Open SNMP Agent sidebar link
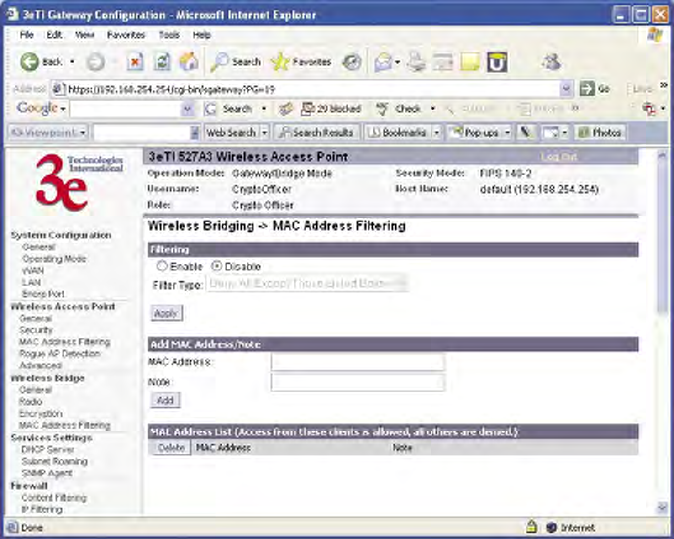This screenshot has height=539, width=674. pos(47,473)
